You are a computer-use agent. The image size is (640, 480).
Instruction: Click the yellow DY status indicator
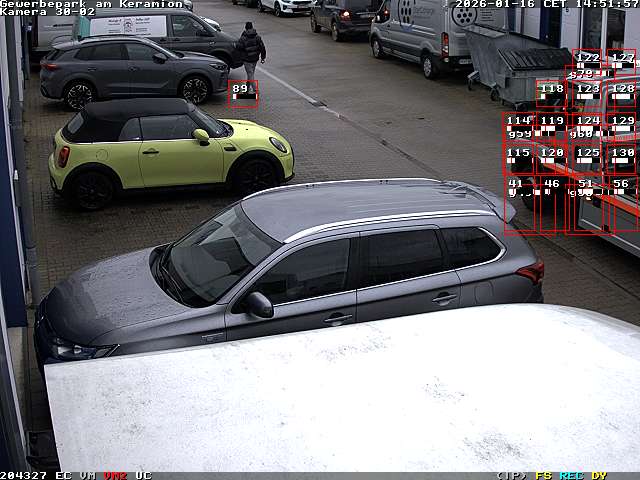pyautogui.click(x=598, y=475)
